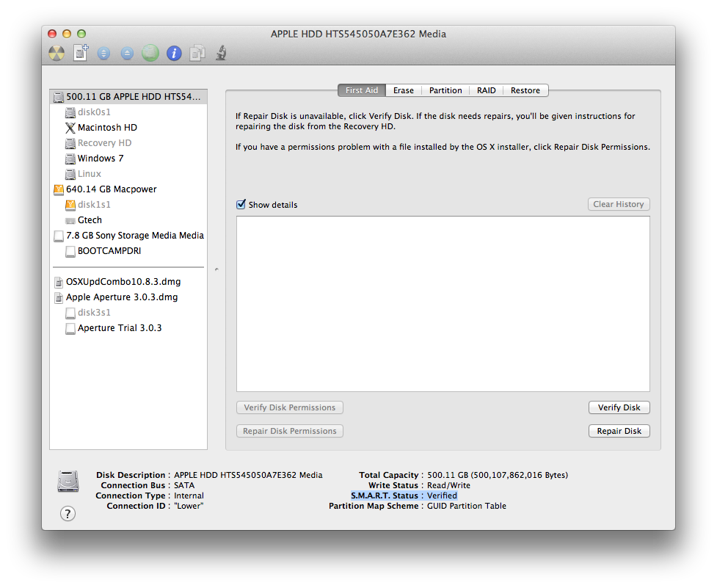Switch to the Restore tab
The width and height of the screenshot is (717, 588).
(x=525, y=90)
